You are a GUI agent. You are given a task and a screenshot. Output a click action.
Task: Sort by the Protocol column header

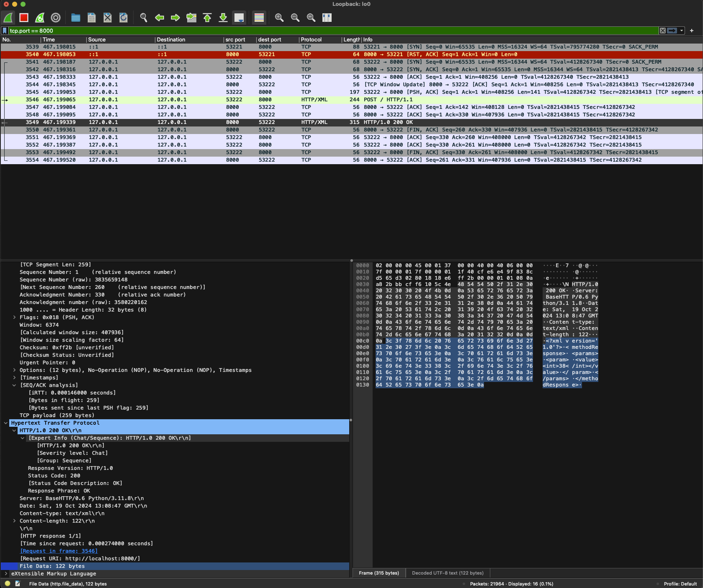tap(320, 40)
